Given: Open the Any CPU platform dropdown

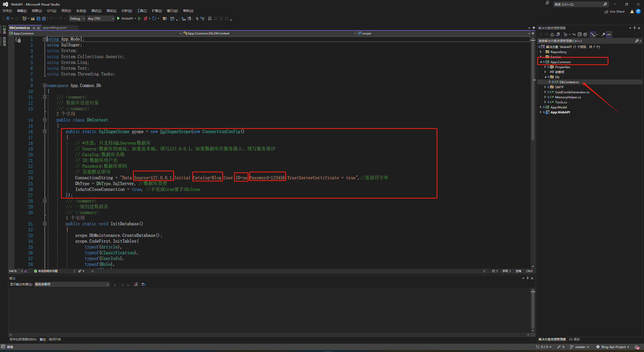Looking at the screenshot, I should pyautogui.click(x=101, y=18).
